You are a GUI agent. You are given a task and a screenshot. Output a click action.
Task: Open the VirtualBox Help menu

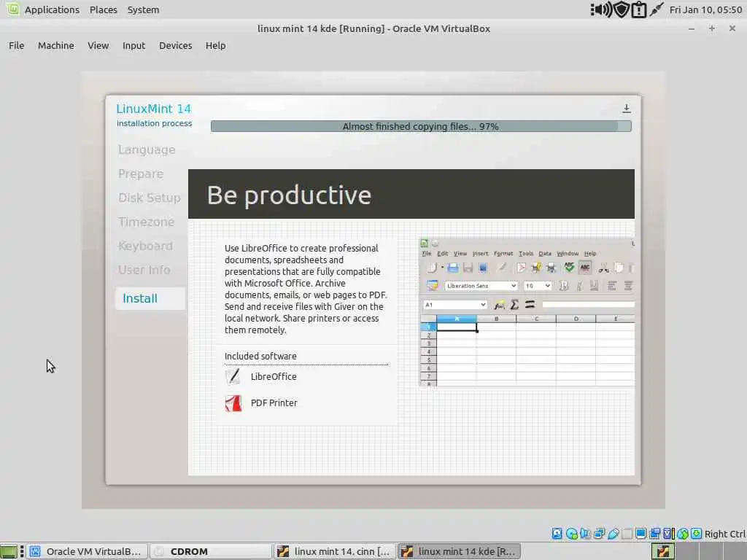click(x=215, y=45)
